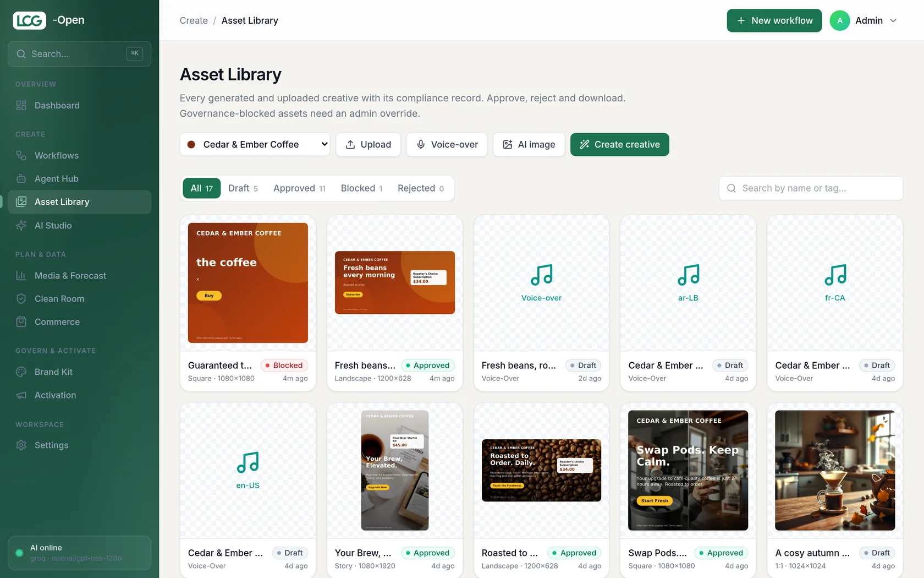The width and height of the screenshot is (924, 578).
Task: Click the Search by name or tag field
Action: (x=811, y=188)
